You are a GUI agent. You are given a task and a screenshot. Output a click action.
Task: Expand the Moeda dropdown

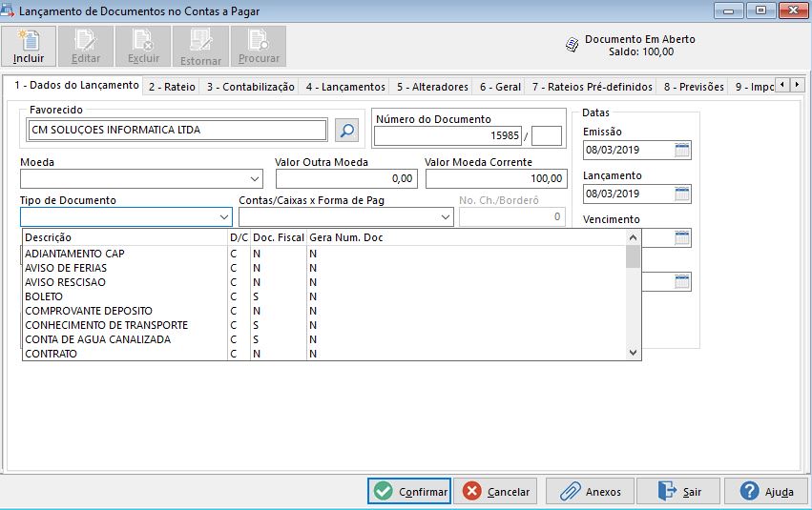click(254, 179)
